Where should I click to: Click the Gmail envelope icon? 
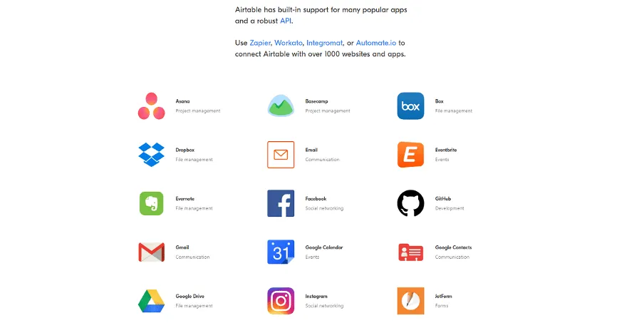(151, 252)
